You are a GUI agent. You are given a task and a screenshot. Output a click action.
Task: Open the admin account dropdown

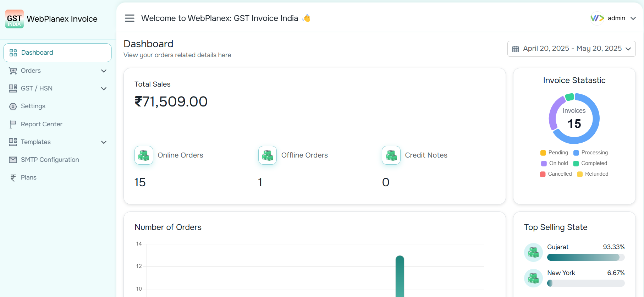pos(613,18)
